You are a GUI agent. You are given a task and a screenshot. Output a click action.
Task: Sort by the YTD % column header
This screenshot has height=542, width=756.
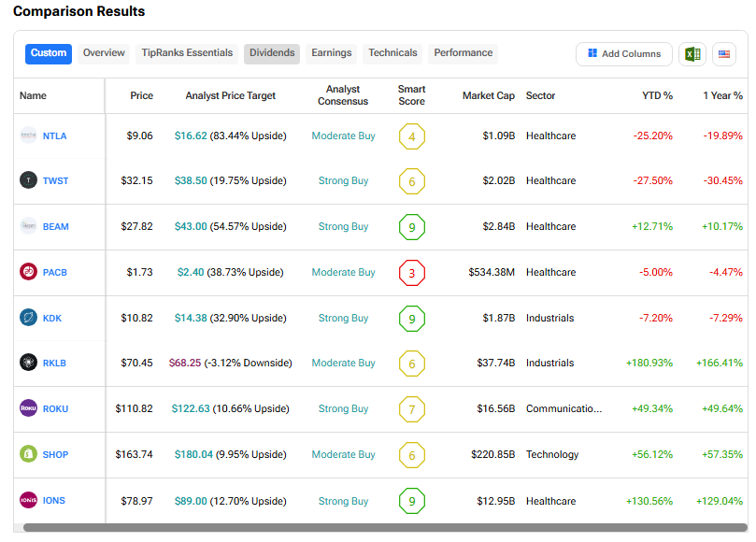point(657,95)
